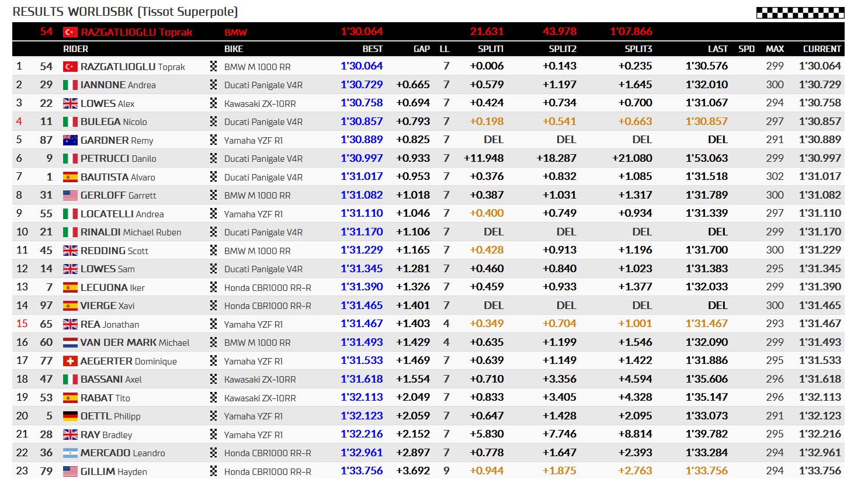Select rider name PETRUCCI Danilo
Image resolution: width=868 pixels, height=479 pixels.
click(x=119, y=158)
